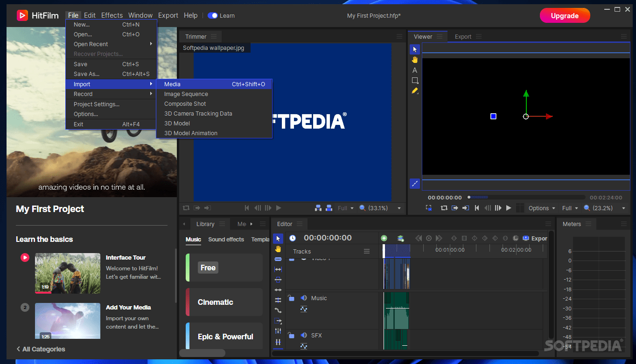Open the Tracks panel hamburger menu

tap(367, 251)
